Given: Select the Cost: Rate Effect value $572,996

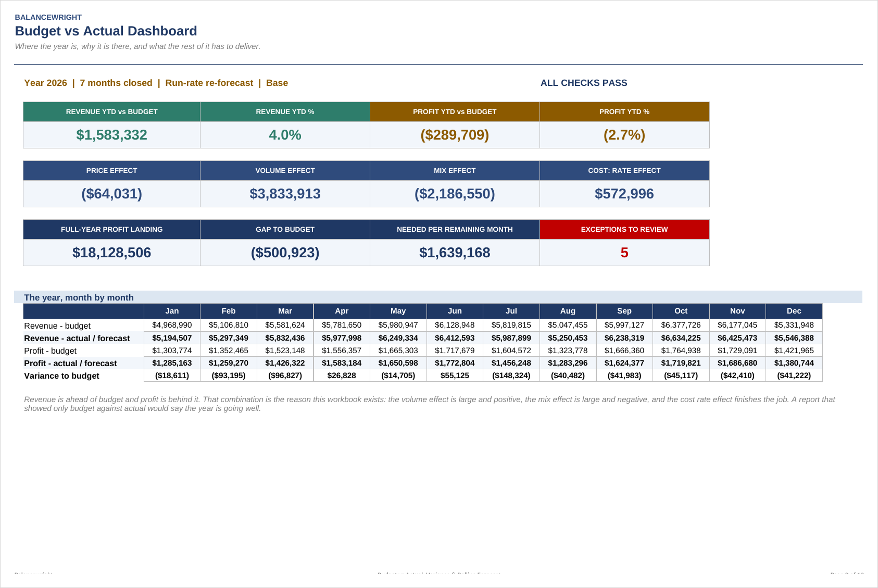Looking at the screenshot, I should point(624,194).
